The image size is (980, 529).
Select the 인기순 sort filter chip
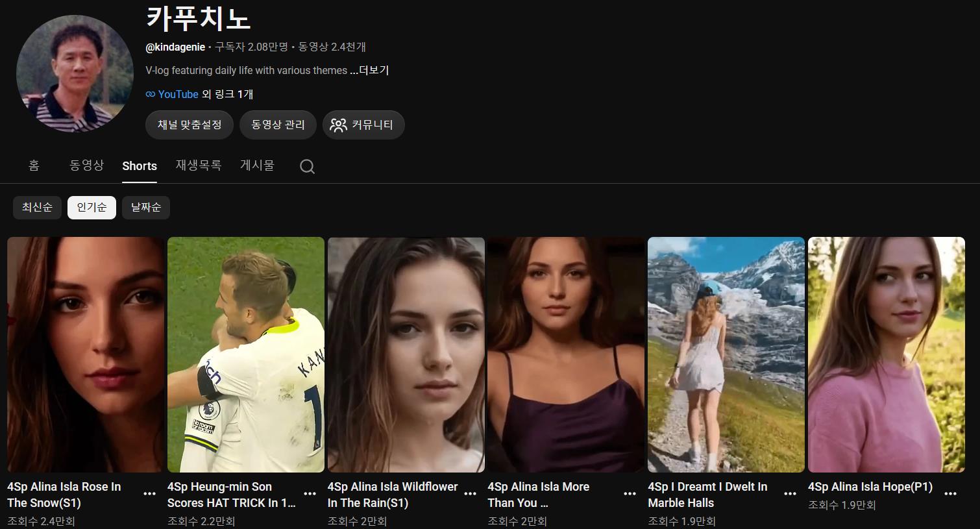pyautogui.click(x=92, y=208)
